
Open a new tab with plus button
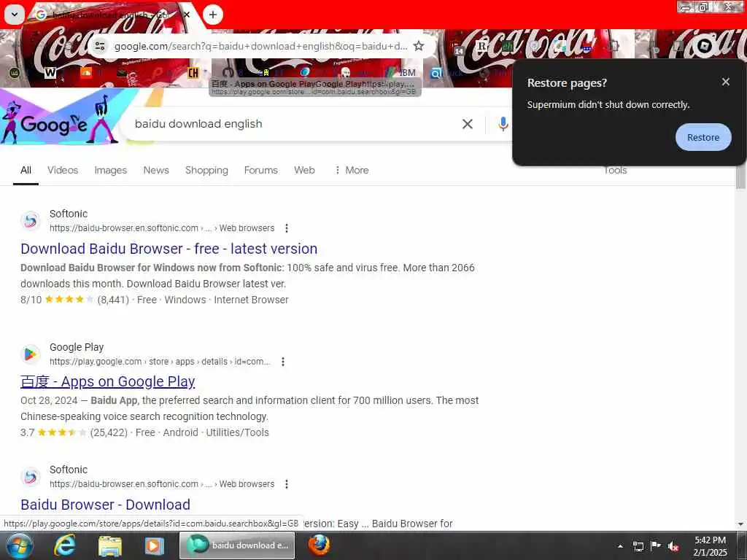click(213, 15)
